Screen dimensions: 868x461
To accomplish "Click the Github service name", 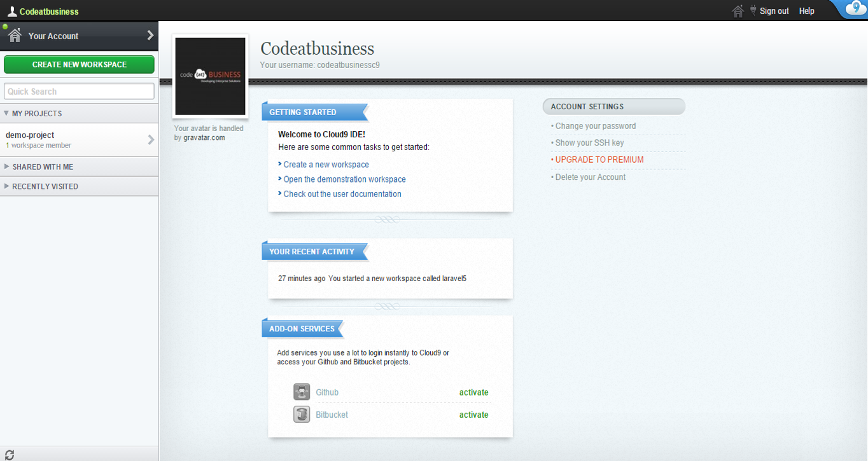I will (327, 392).
